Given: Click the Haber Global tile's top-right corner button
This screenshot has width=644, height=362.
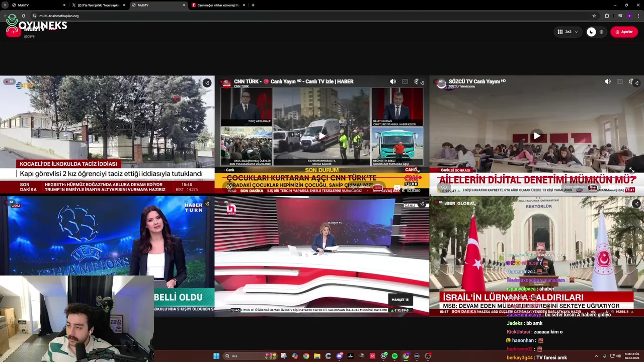Looking at the screenshot, I should 636,204.
